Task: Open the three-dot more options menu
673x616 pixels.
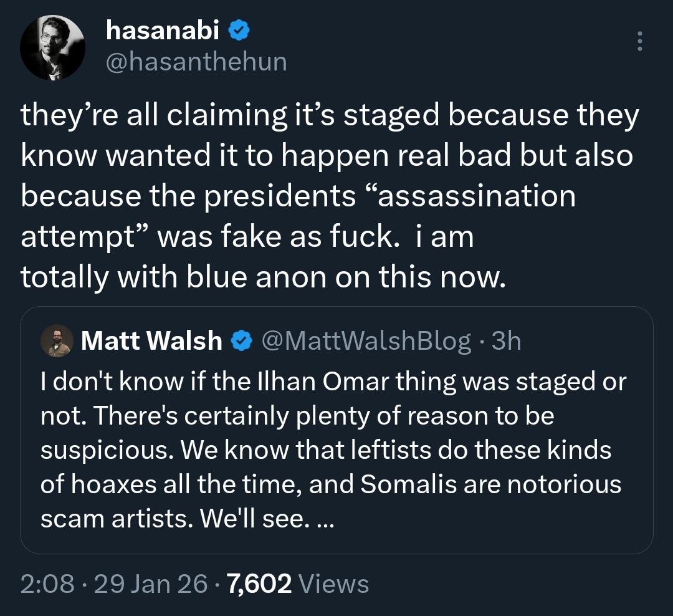Action: pos(638,42)
